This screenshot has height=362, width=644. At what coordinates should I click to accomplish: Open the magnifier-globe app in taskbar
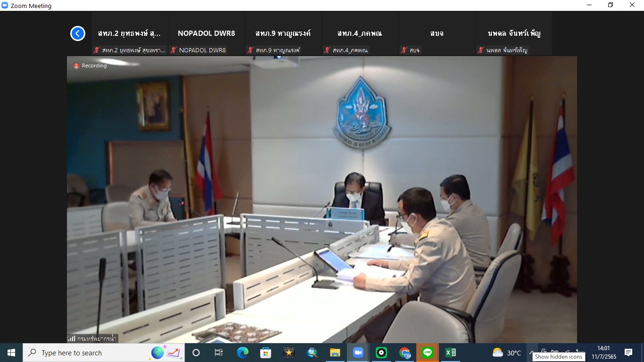click(x=312, y=353)
